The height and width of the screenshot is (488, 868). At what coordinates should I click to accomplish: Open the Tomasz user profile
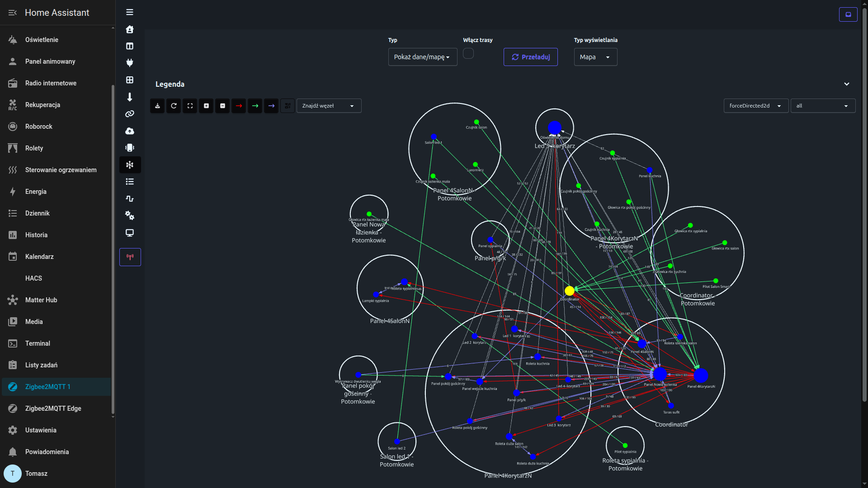click(36, 474)
